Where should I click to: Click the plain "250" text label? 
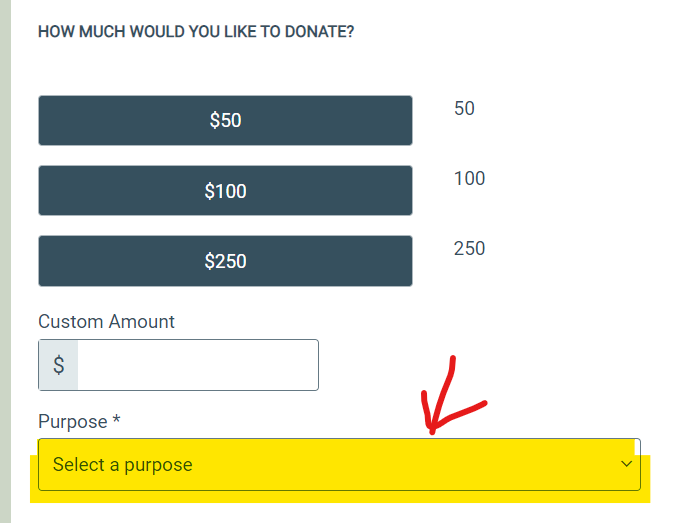click(469, 248)
